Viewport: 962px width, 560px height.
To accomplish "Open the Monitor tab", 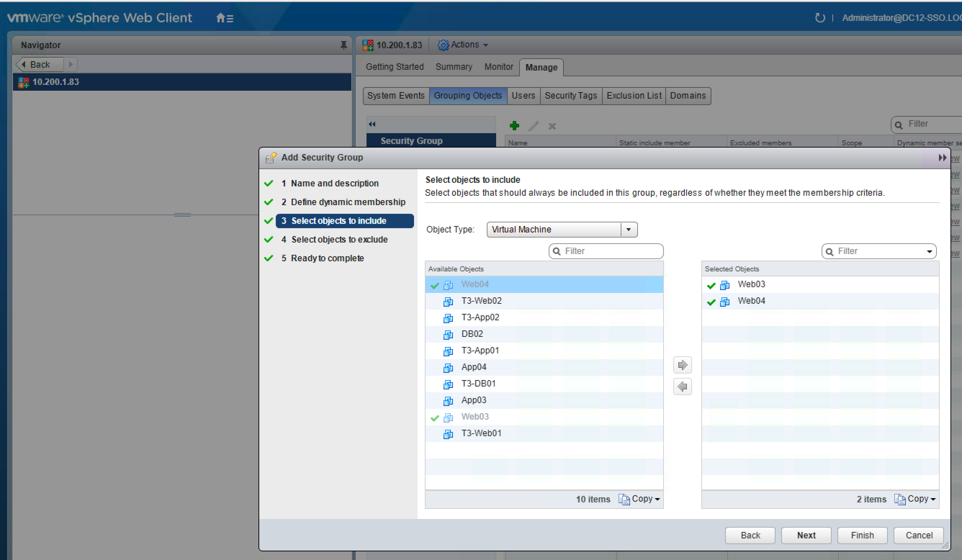I will [x=498, y=67].
